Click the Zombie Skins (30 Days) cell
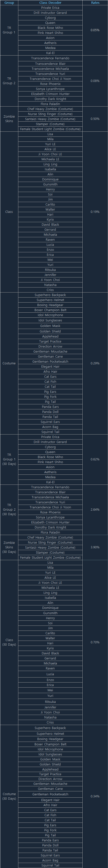This screenshot has width=108, height=868. click(9, 547)
